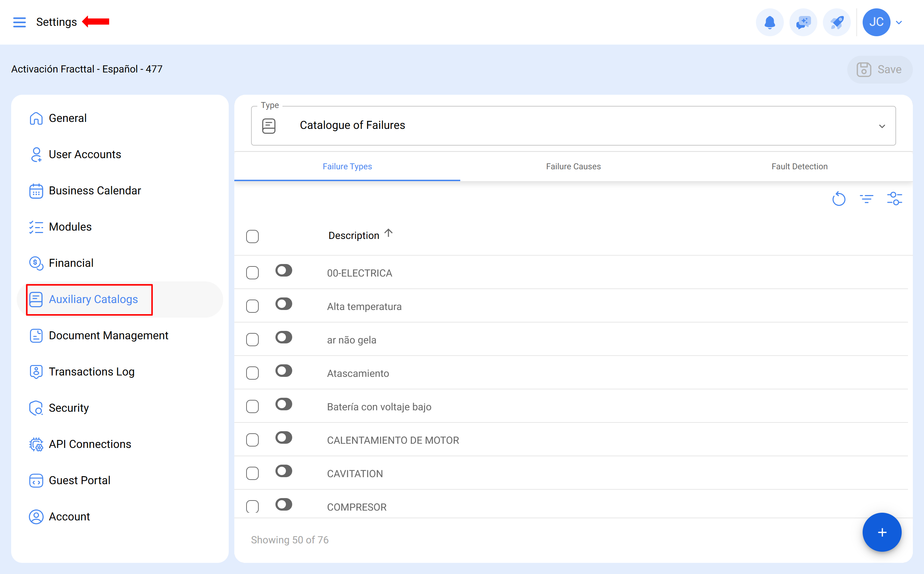The height and width of the screenshot is (574, 924).
Task: Enable the toggle for 00-ELECTRICA
Action: pyautogui.click(x=284, y=270)
